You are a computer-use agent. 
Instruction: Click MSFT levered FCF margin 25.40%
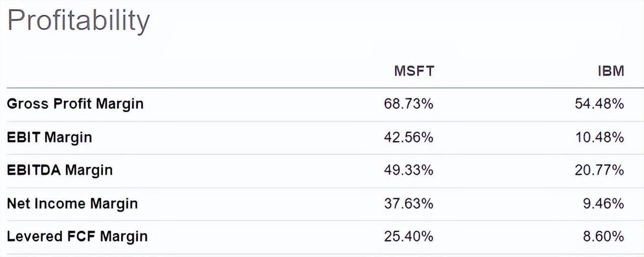[x=408, y=236]
